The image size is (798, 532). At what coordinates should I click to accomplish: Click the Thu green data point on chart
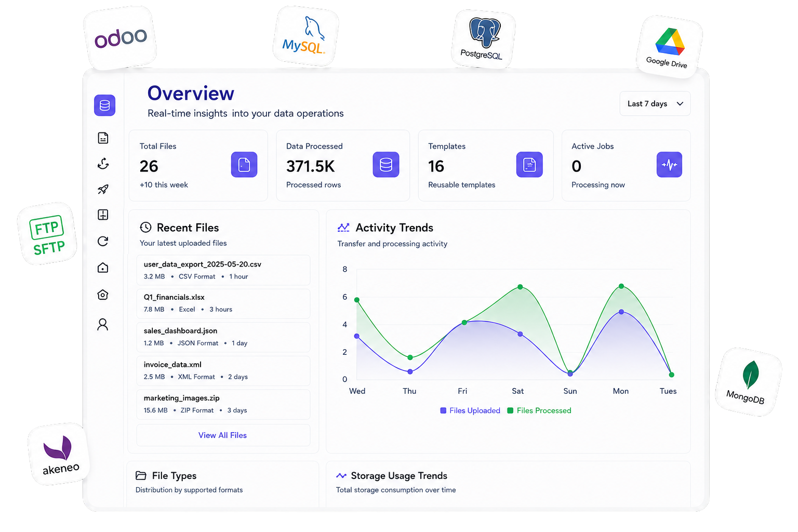[x=410, y=357]
